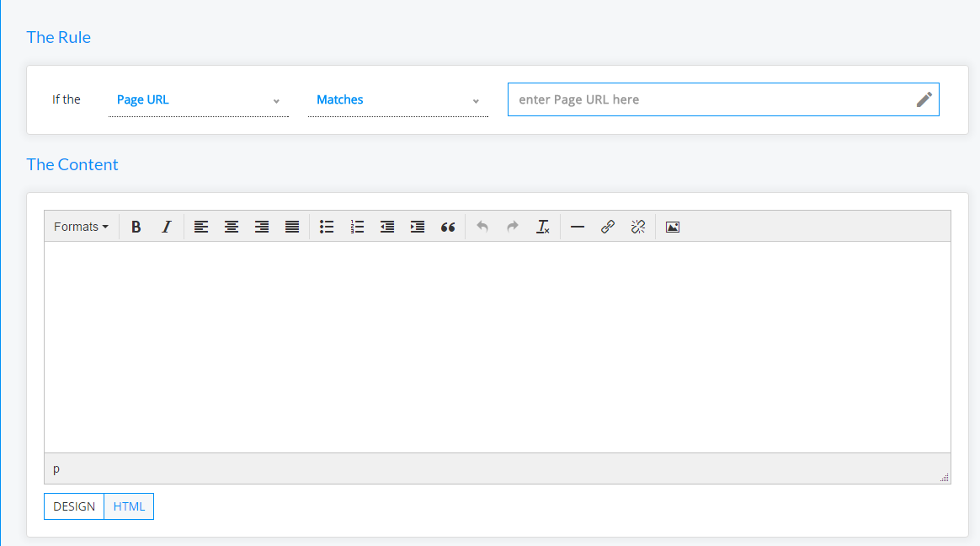Decrease indent of paragraph

(387, 227)
